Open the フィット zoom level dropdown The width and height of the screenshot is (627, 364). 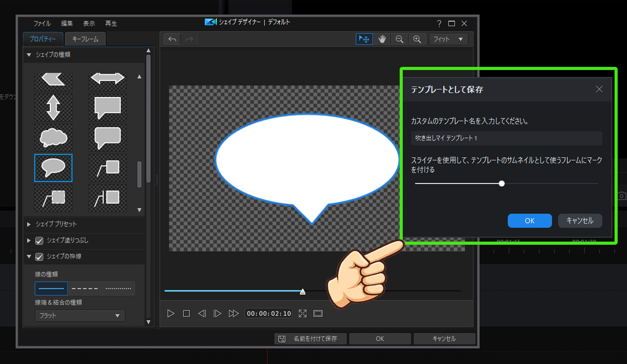coord(448,39)
